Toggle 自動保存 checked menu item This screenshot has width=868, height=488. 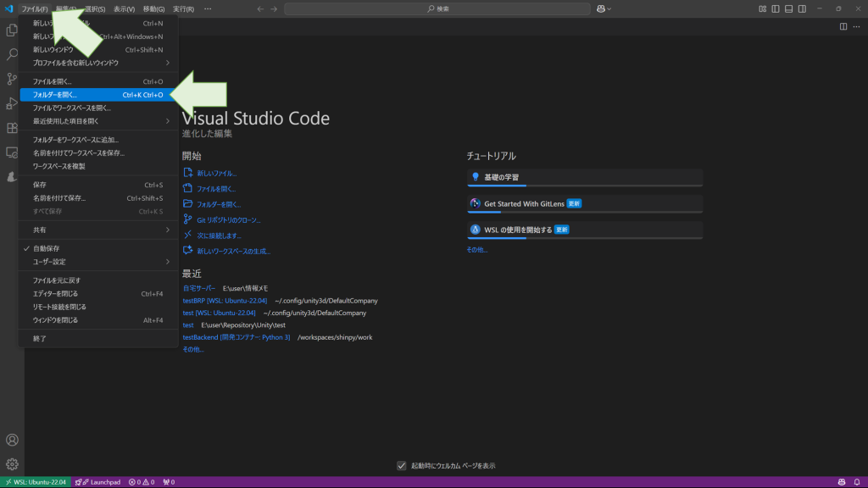(x=98, y=248)
